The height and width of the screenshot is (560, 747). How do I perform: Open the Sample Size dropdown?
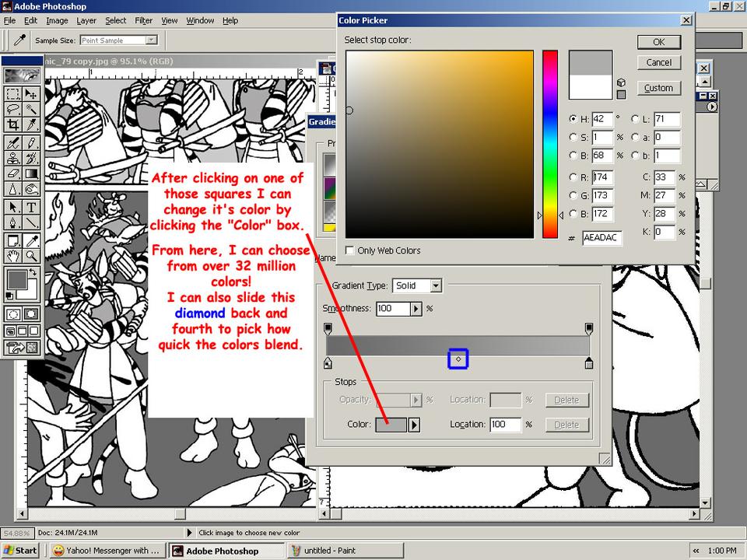tap(152, 40)
